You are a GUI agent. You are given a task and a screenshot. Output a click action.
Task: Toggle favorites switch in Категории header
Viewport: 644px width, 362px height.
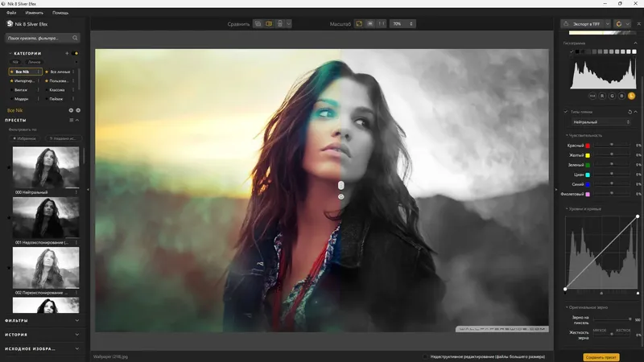75,53
